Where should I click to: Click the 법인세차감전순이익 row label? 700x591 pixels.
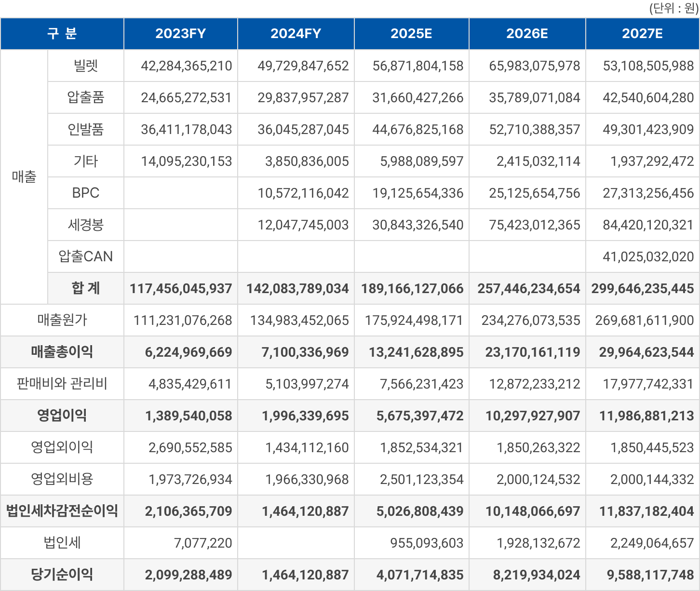coord(62,511)
